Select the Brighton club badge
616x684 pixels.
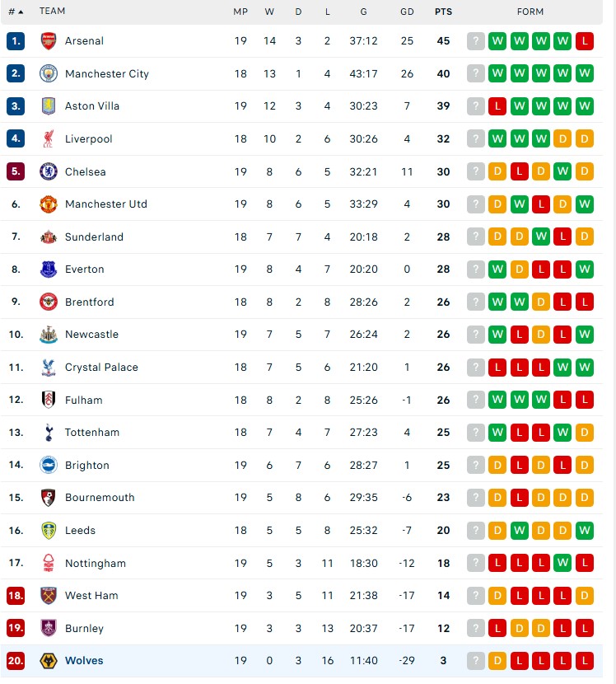tap(49, 465)
